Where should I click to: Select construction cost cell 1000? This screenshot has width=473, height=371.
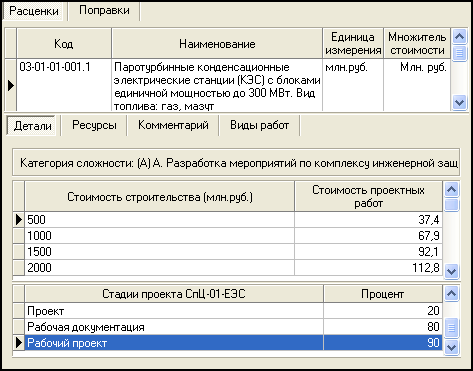tap(160, 236)
